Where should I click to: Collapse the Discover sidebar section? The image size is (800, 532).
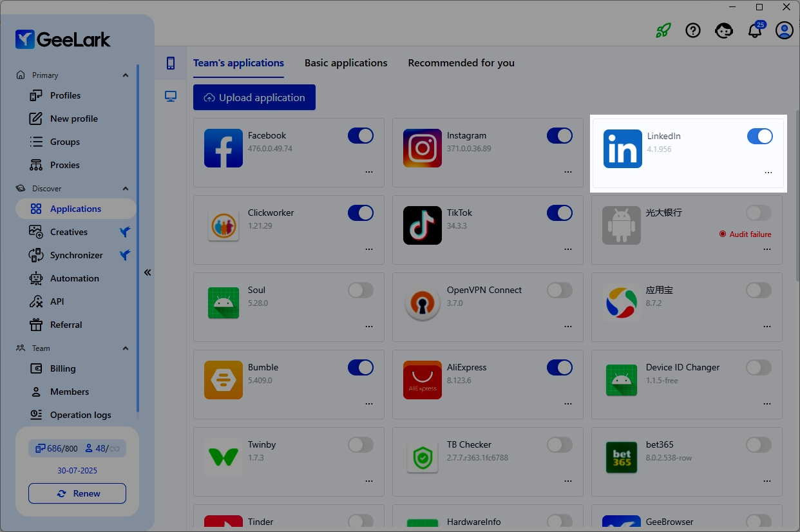[125, 189]
